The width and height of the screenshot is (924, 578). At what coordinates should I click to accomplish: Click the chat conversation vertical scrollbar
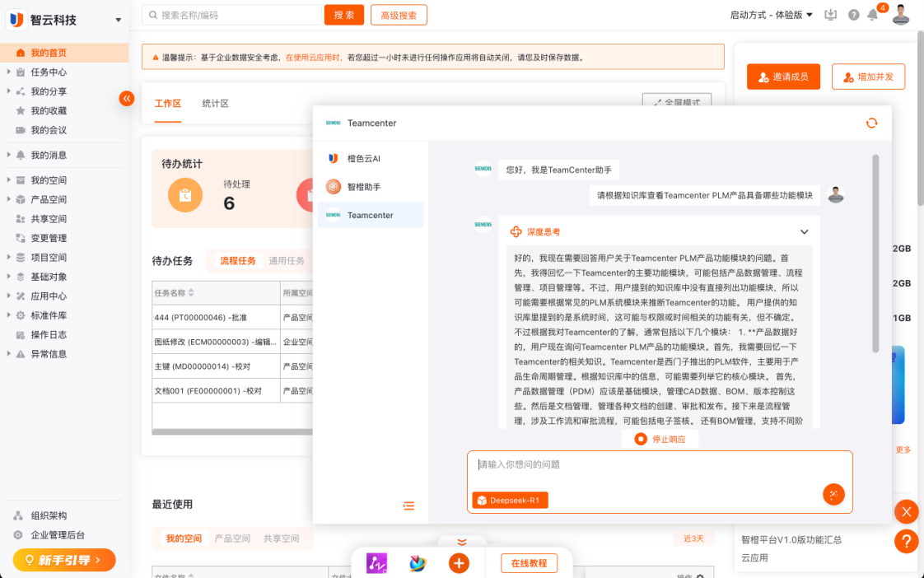point(875,254)
